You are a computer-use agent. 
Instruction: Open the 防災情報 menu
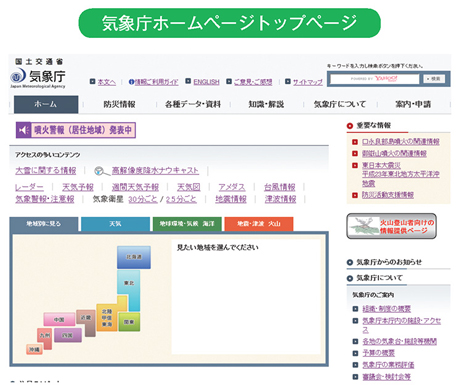[119, 104]
